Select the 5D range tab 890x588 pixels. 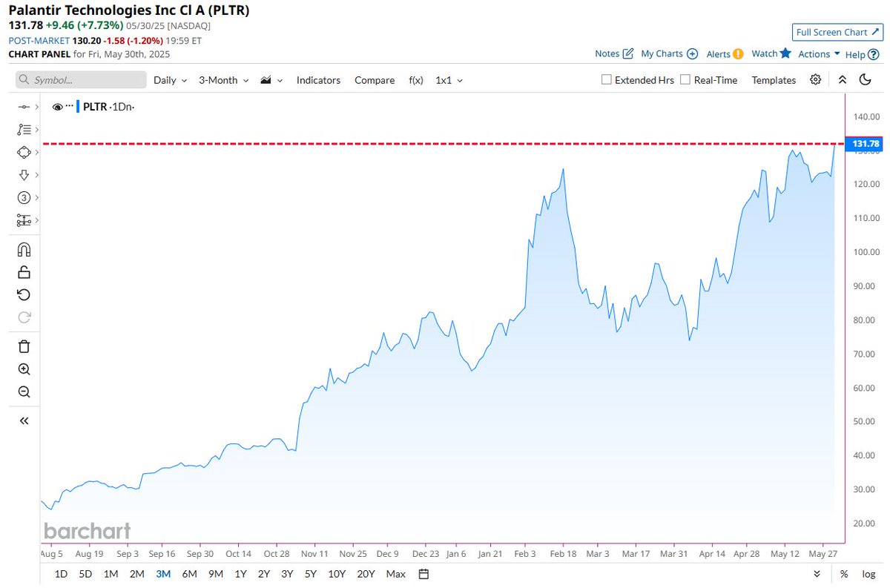coord(86,574)
